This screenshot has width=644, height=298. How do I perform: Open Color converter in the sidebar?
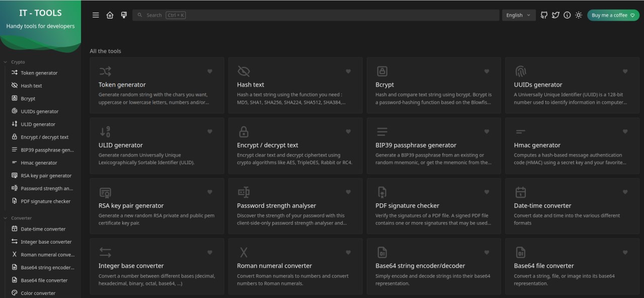click(x=38, y=293)
